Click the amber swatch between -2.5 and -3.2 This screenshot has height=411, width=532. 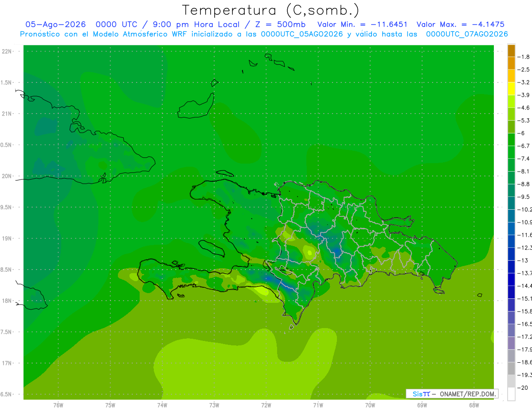tap(511, 76)
